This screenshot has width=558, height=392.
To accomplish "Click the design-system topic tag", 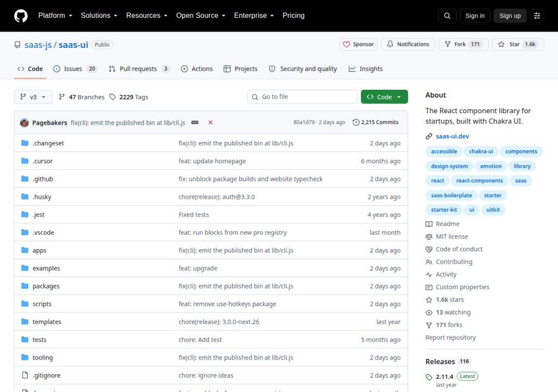I will (x=450, y=166).
